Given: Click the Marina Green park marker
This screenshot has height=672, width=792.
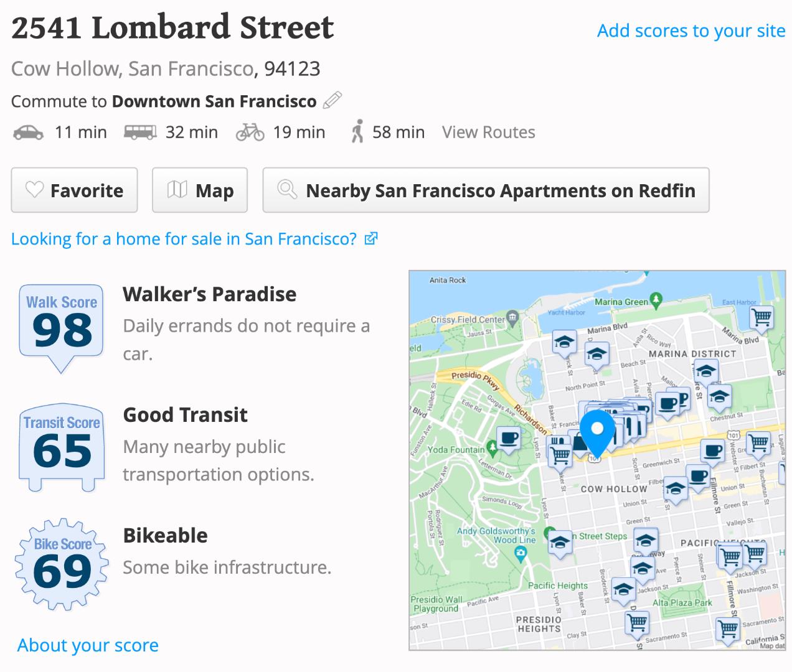Looking at the screenshot, I should pos(656,300).
